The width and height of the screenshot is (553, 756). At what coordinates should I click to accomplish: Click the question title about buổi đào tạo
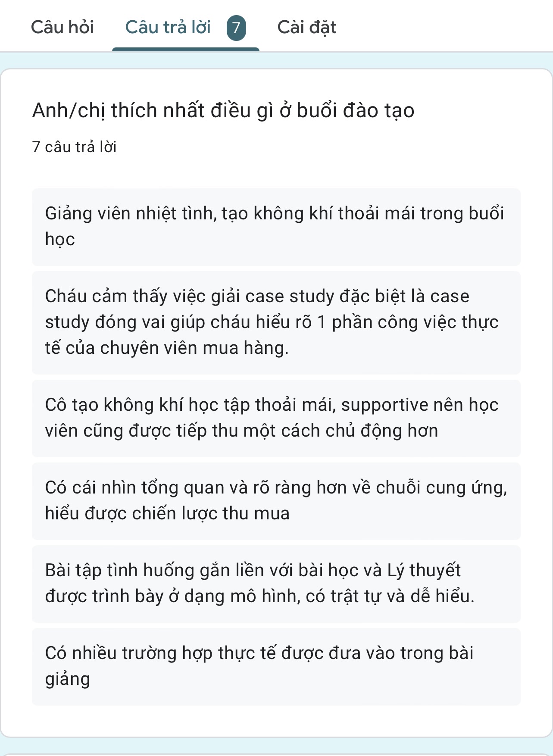(223, 110)
